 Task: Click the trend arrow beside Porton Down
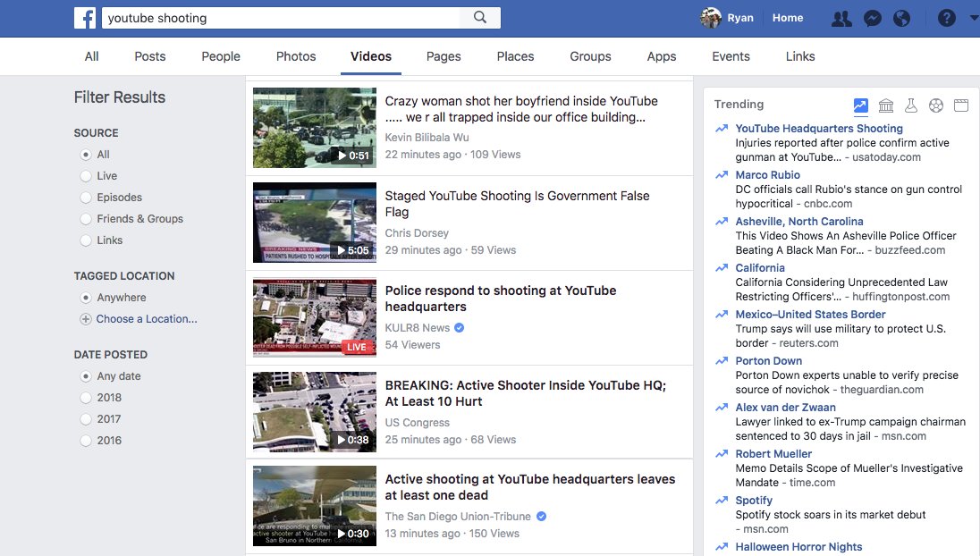(722, 360)
